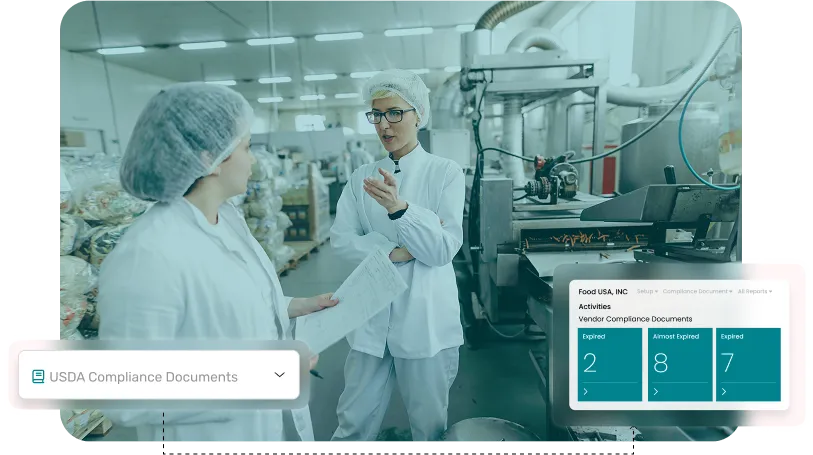This screenshot has width=813, height=455.
Task: Click the chevron arrow in USDA Compliance Documents box
Action: pyautogui.click(x=280, y=375)
